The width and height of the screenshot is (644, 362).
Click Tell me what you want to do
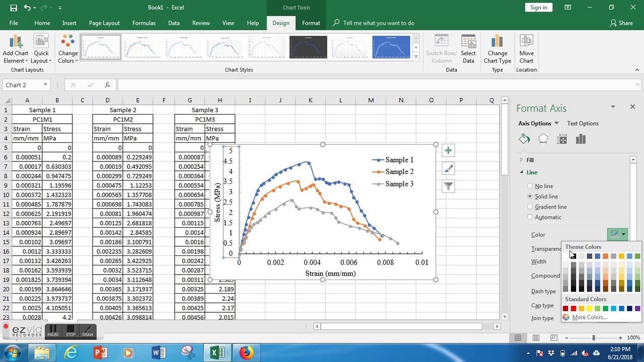point(378,23)
